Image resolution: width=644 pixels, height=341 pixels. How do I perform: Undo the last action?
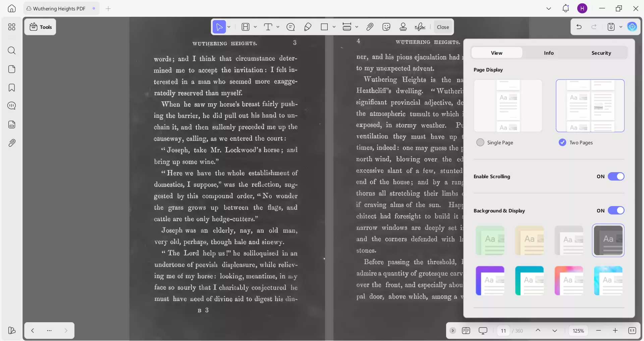coord(579,27)
